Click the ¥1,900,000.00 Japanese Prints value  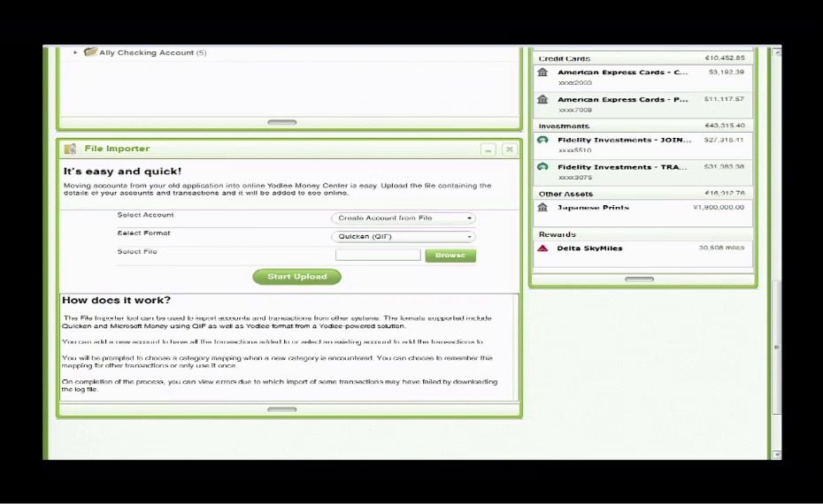[x=719, y=207]
